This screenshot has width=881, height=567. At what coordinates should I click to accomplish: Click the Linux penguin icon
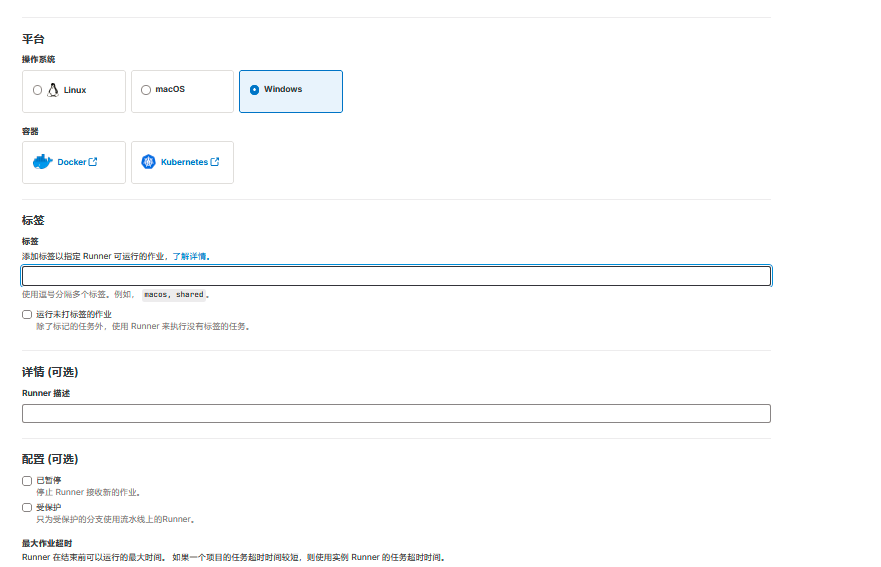tap(52, 90)
